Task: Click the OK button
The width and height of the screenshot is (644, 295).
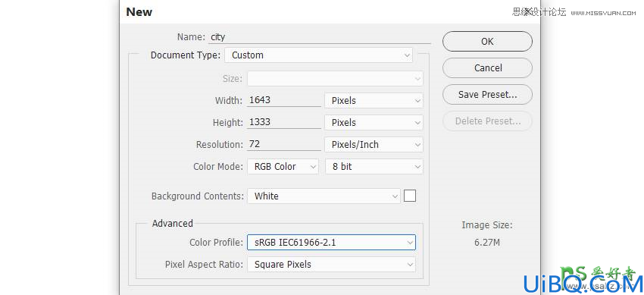Action: pos(487,42)
